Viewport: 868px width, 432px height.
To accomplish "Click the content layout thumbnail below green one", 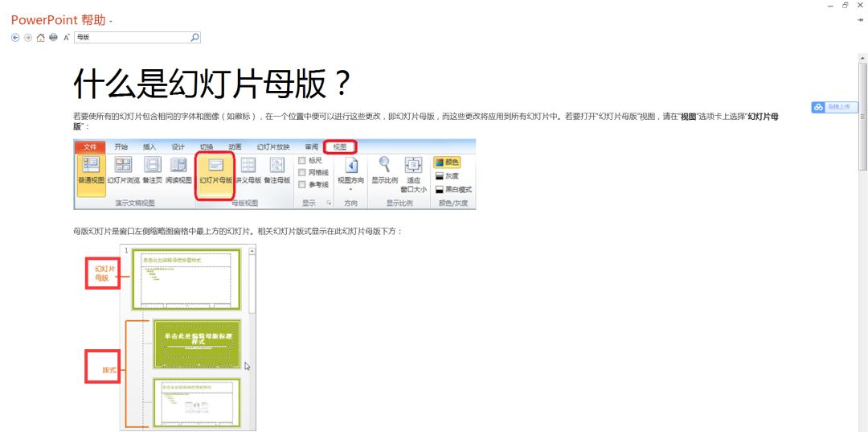I will point(197,403).
